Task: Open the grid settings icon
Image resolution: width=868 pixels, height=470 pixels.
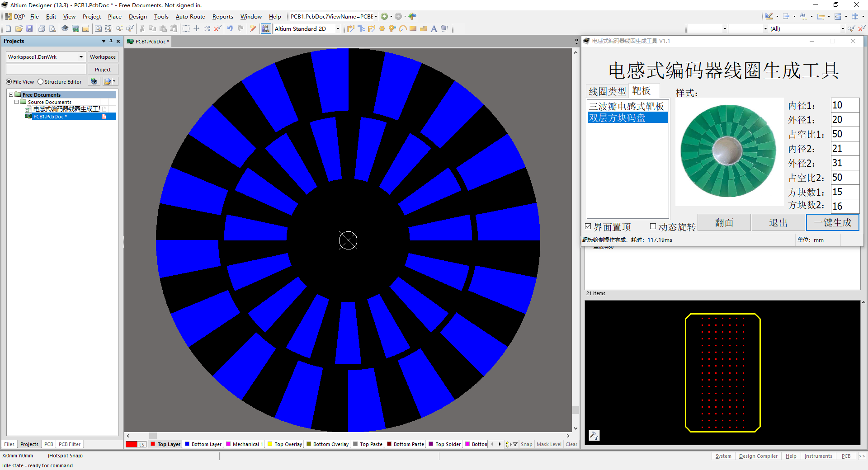Action: tap(855, 16)
